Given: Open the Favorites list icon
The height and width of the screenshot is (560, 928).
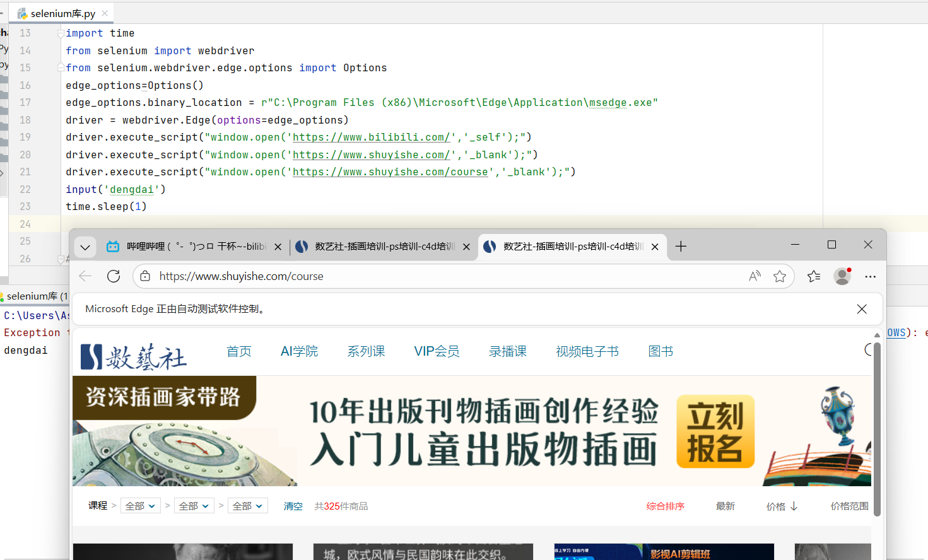Looking at the screenshot, I should pyautogui.click(x=814, y=276).
